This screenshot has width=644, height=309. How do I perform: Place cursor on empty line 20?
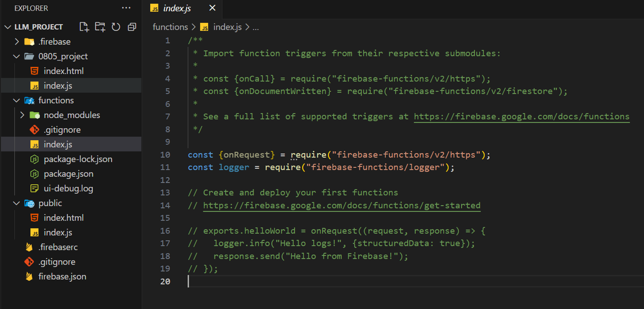coord(415,281)
